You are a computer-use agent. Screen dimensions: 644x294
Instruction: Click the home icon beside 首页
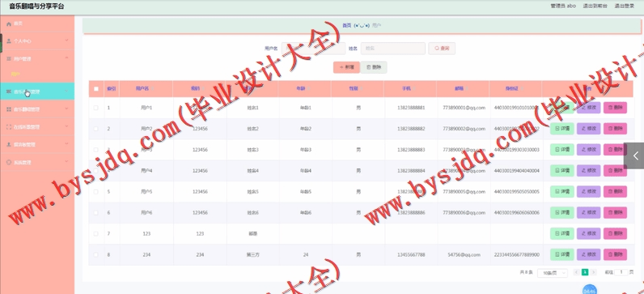[x=9, y=23]
